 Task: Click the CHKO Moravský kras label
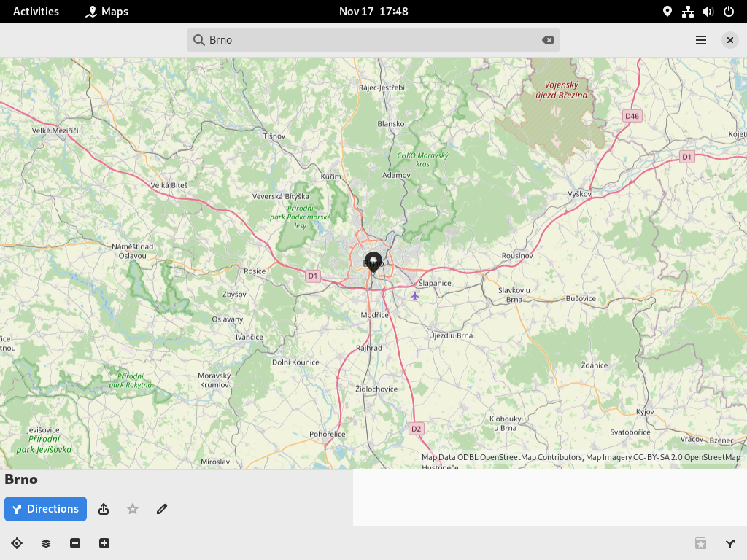tap(422, 160)
